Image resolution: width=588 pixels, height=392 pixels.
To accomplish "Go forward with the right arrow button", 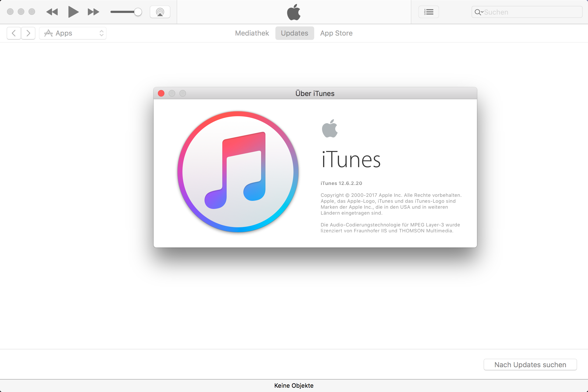I will pyautogui.click(x=28, y=33).
